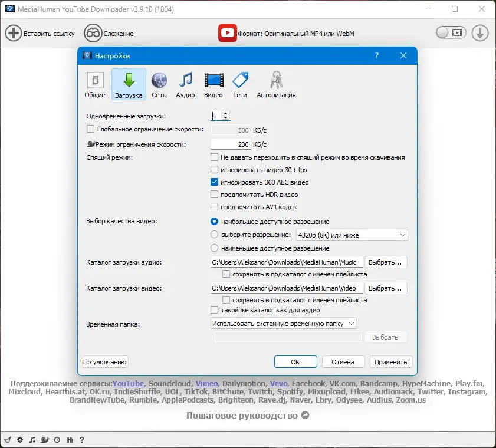The image size is (496, 448).
Task: Enable предпочитать HDR видео
Action: tap(215, 195)
